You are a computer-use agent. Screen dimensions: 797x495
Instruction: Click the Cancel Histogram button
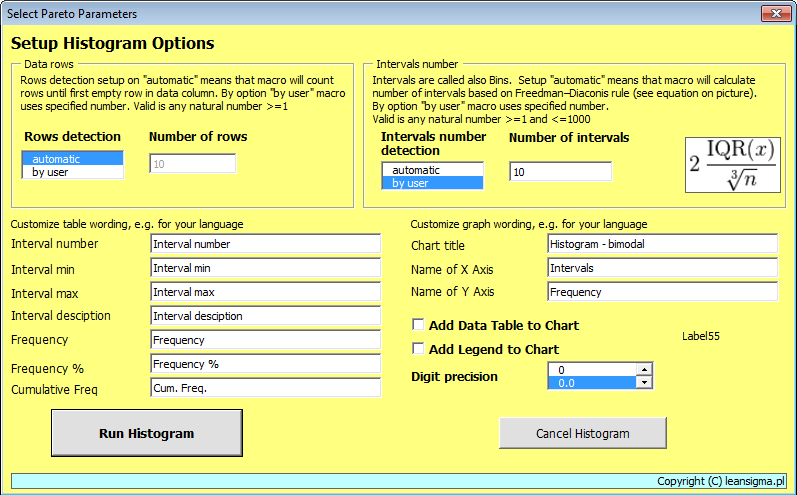point(582,433)
